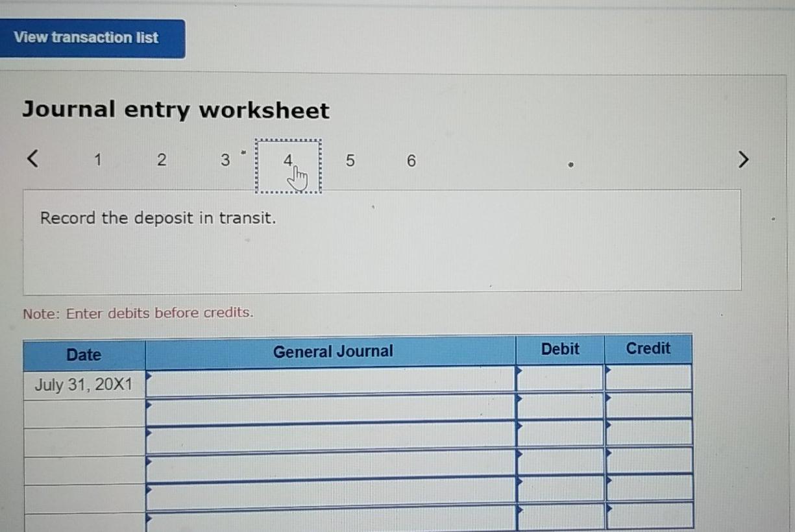Click the Credit field in second row

[648, 405]
